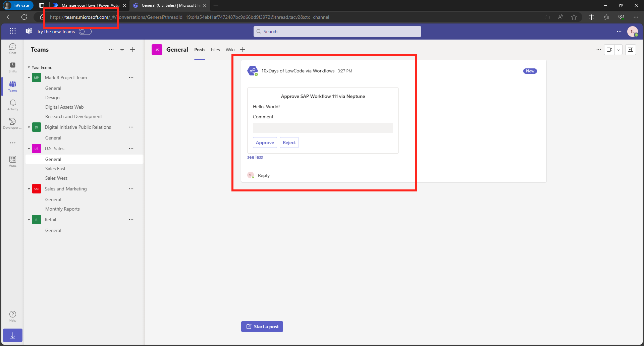Open channel more options ellipsis
This screenshot has width=644, height=346.
(x=599, y=50)
